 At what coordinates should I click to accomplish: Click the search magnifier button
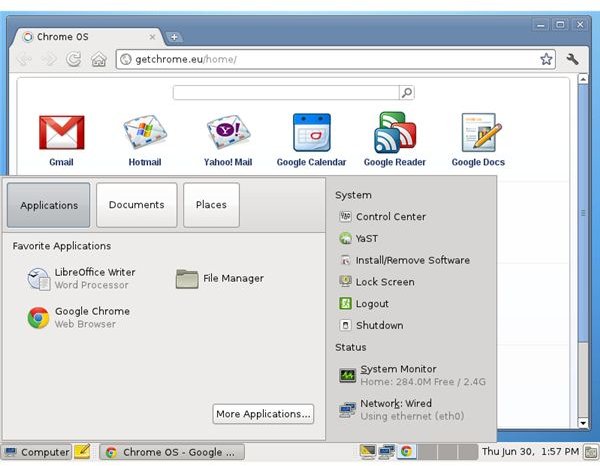pos(407,92)
